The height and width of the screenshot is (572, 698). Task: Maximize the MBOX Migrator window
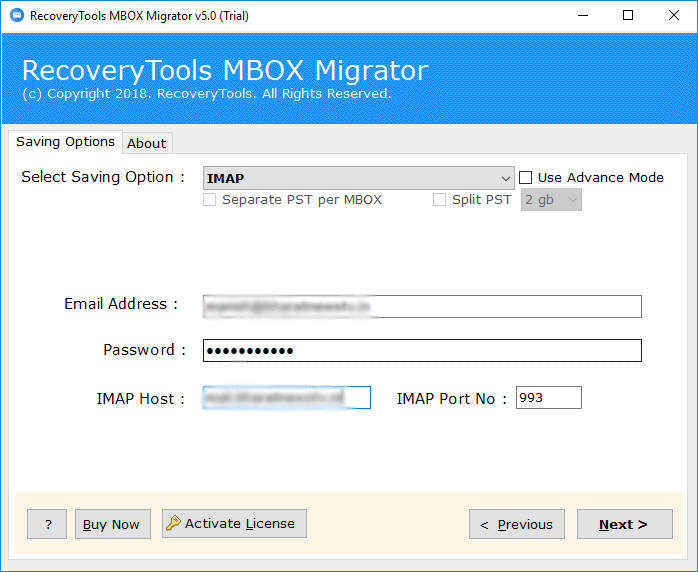click(x=628, y=16)
